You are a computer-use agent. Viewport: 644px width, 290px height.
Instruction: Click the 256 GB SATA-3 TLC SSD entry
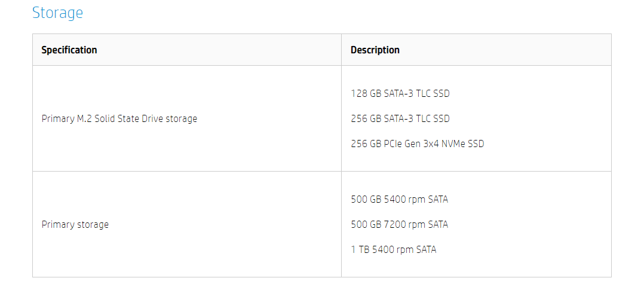click(400, 119)
